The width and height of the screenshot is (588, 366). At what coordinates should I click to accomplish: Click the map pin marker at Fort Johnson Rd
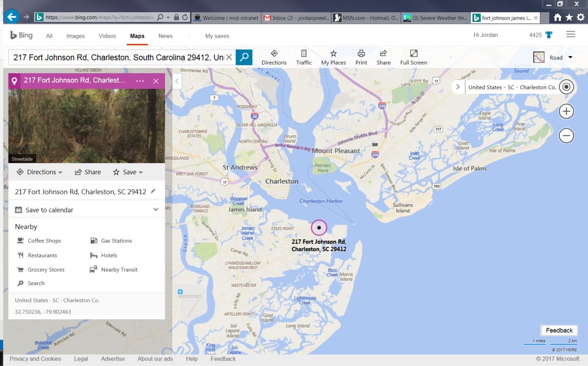[319, 227]
